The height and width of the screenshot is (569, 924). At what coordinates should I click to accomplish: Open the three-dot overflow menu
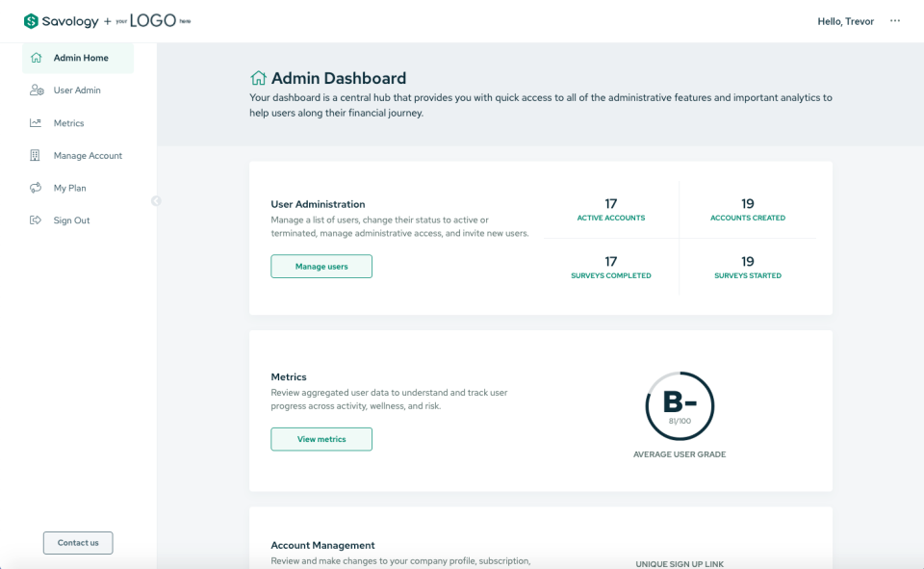tap(895, 21)
